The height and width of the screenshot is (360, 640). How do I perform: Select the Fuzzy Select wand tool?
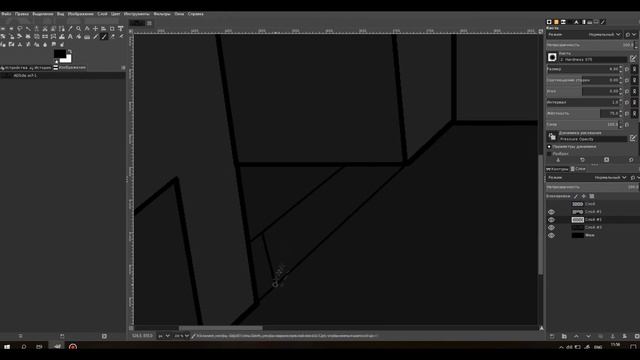[x=28, y=29]
